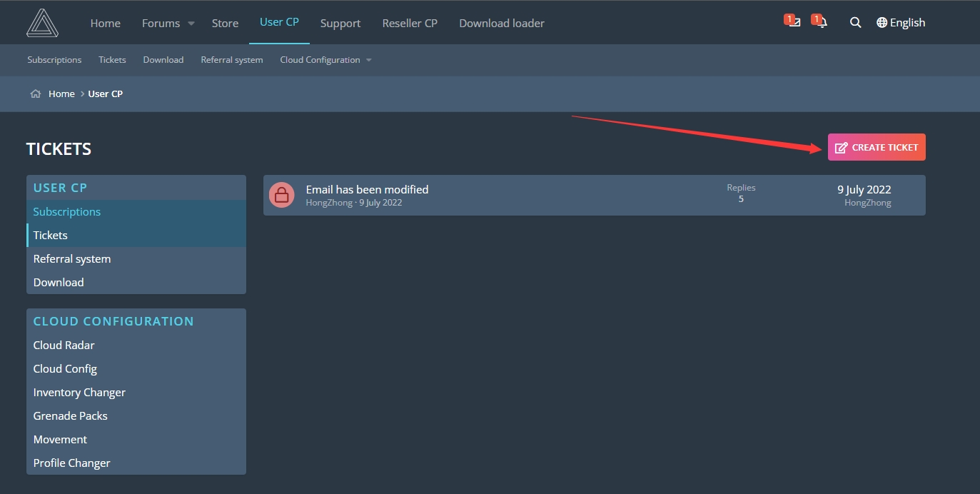Click Referral system in the sub-navigation bar
This screenshot has width=980, height=494.
(232, 60)
